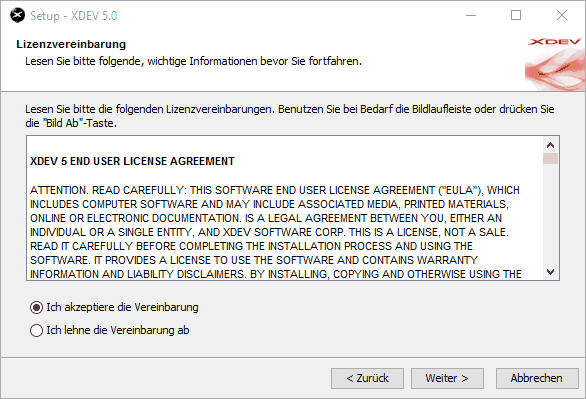Select 'Ich lehne die Vereinbarung ab' radio button
Viewport: 586px width, 399px height.
[x=36, y=331]
